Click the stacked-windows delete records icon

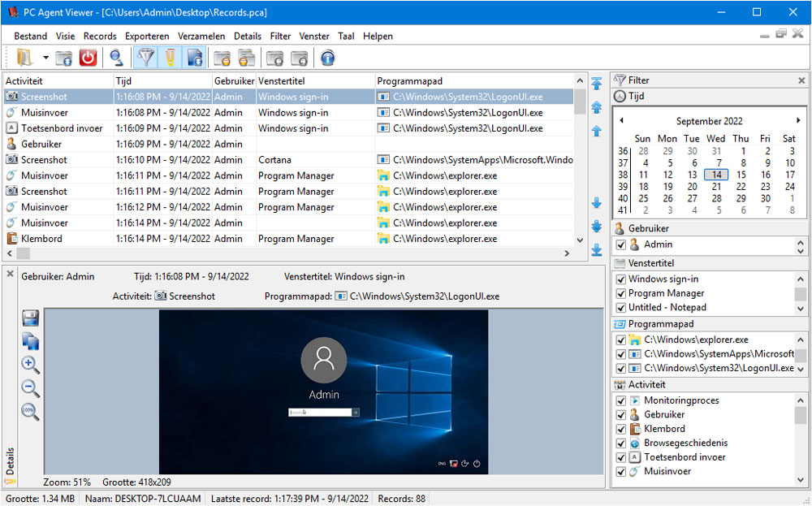247,58
